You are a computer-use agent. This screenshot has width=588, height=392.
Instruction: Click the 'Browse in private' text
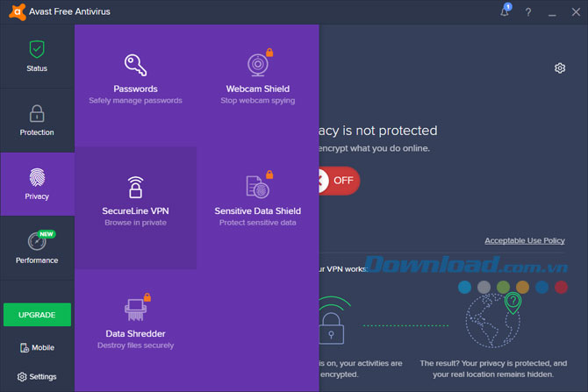point(135,223)
